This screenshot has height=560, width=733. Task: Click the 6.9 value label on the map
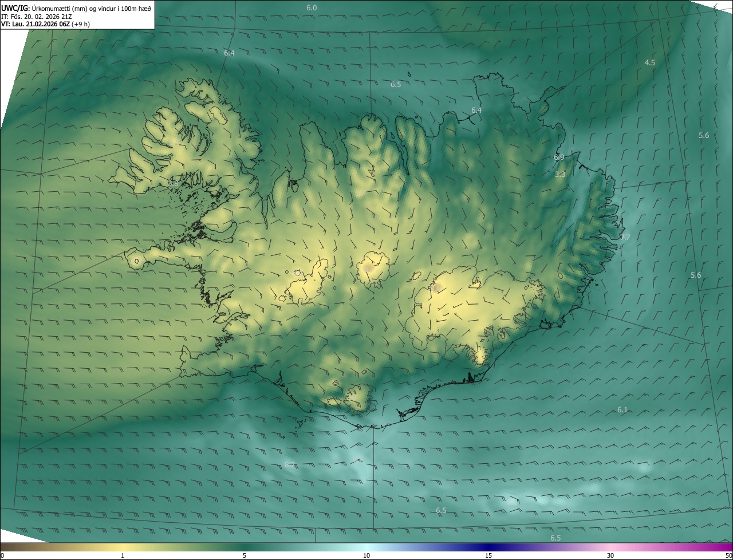tap(559, 157)
